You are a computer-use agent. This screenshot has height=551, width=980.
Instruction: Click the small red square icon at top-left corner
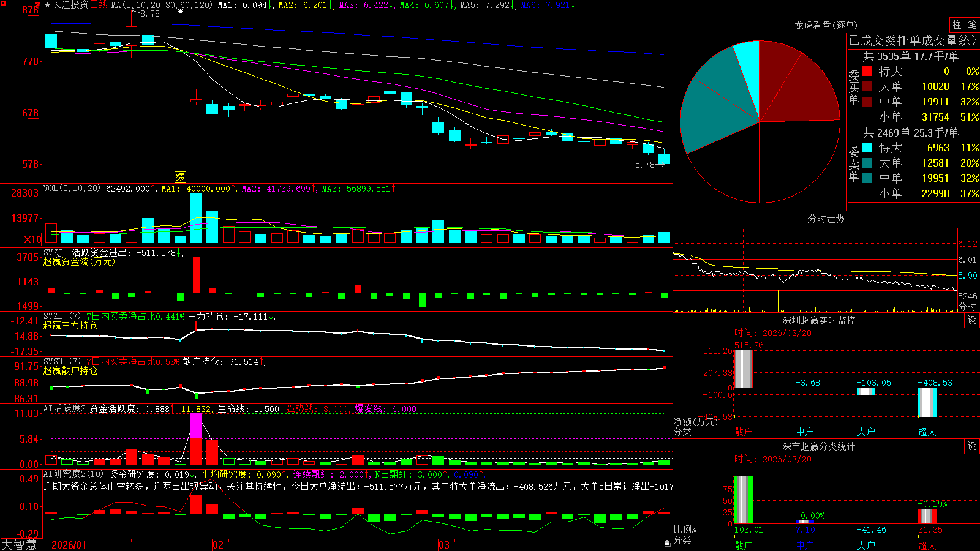click(4, 4)
